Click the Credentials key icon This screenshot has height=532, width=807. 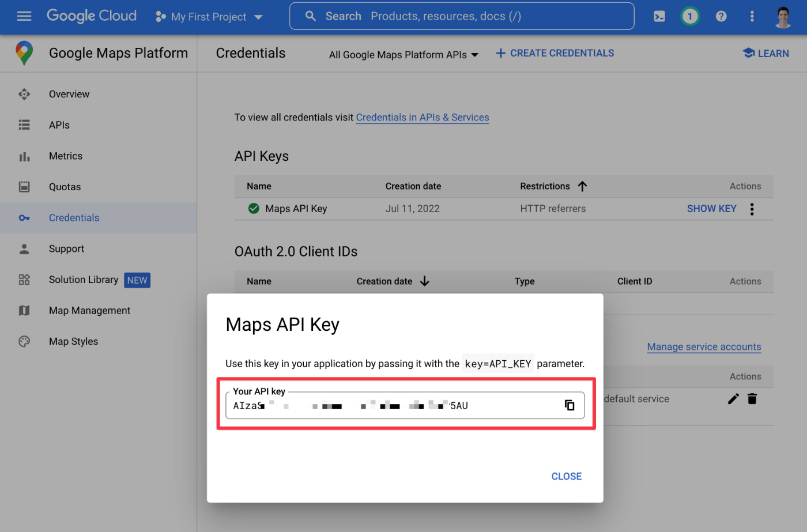pos(24,218)
